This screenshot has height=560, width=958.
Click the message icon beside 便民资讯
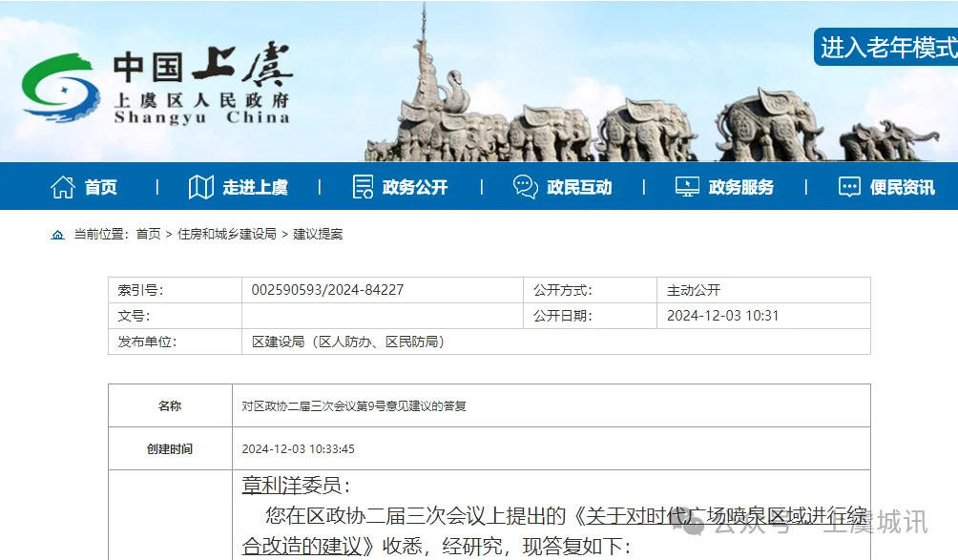coord(849,187)
